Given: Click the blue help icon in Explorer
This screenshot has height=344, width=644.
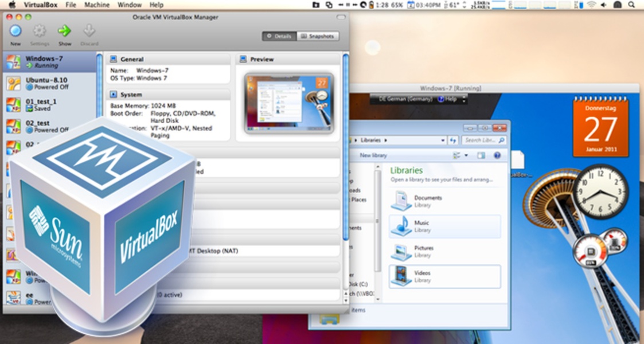Looking at the screenshot, I should pos(497,155).
